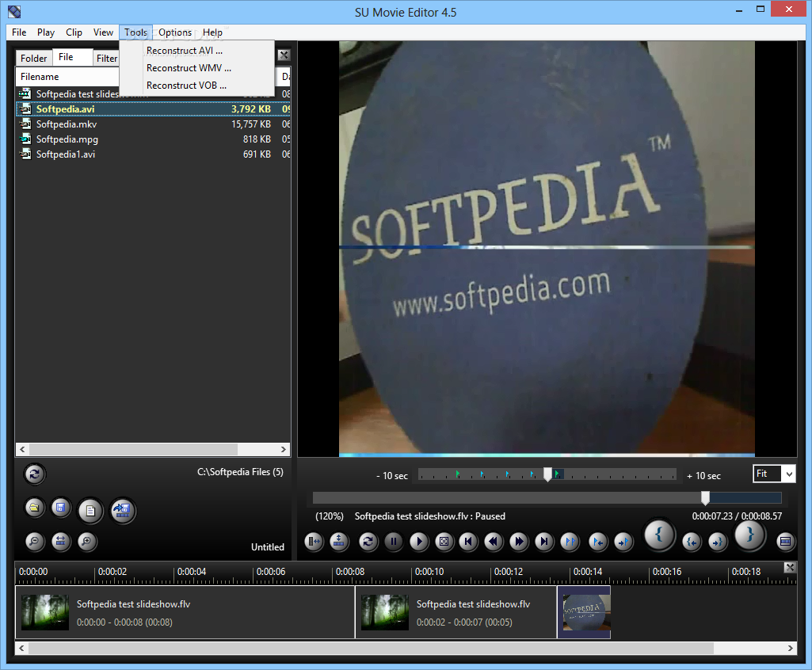Select Softpedia.mpg in the file list
This screenshot has width=812, height=670.
click(153, 139)
